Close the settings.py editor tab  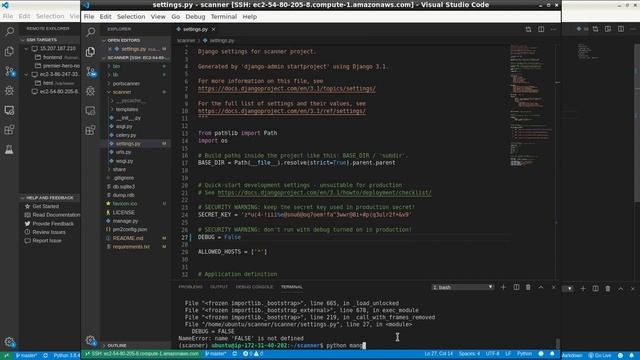(213, 29)
